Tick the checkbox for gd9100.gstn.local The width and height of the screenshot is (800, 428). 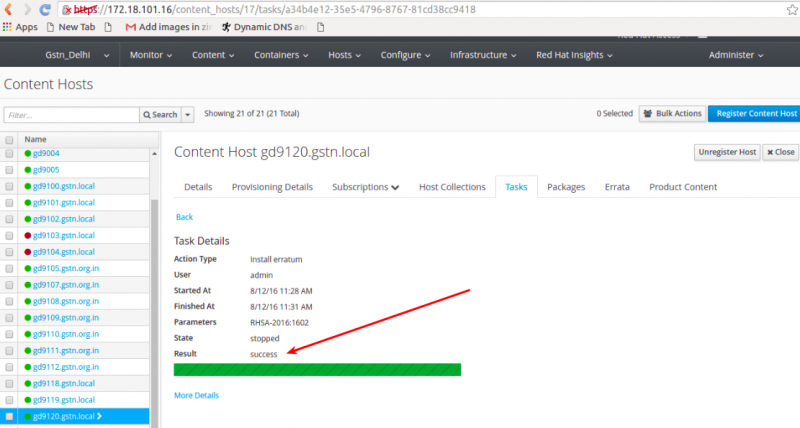9,186
